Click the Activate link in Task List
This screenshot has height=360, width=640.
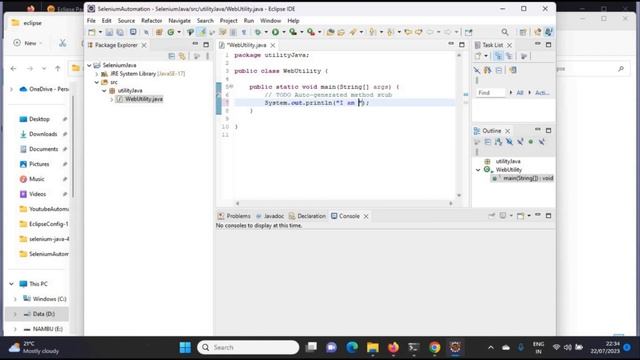point(542,93)
